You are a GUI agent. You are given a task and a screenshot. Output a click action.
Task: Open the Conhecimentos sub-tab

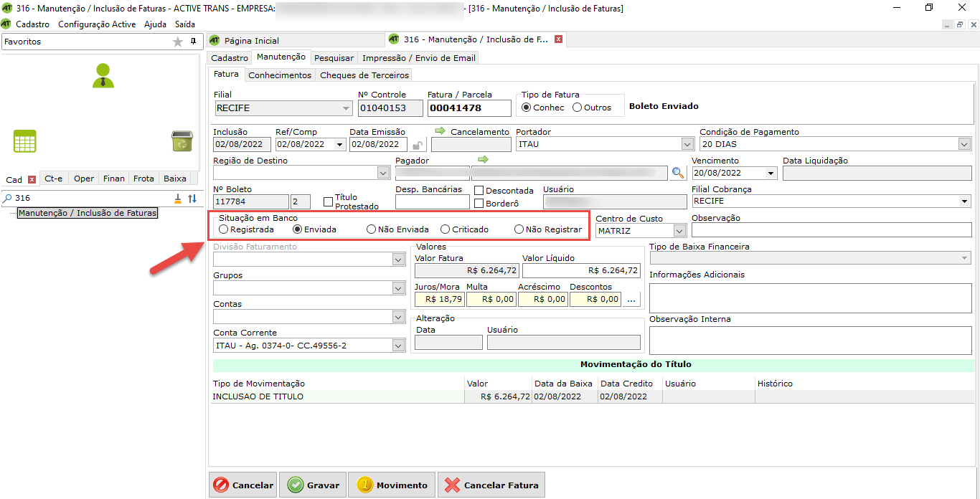[x=280, y=75]
